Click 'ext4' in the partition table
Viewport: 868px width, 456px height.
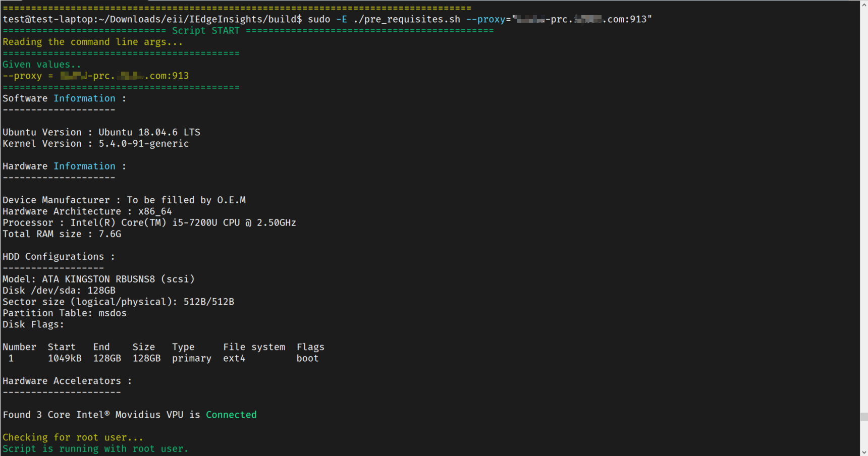(234, 358)
